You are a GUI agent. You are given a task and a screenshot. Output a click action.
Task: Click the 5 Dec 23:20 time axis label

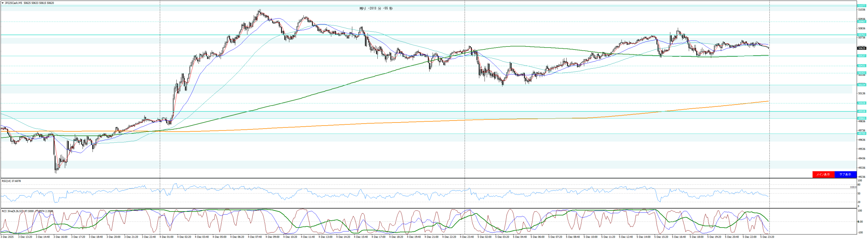pyautogui.click(x=767, y=237)
